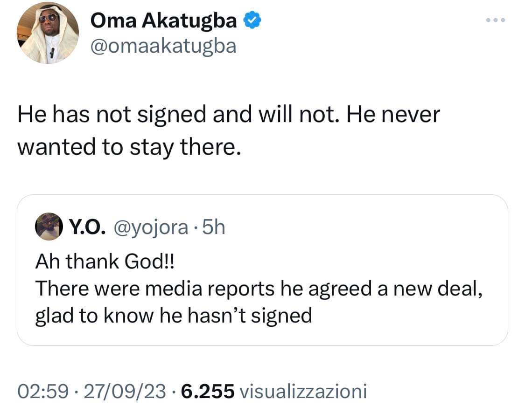Click the Oma Akatugba display name
This screenshot has width=525, height=420.
163,20
